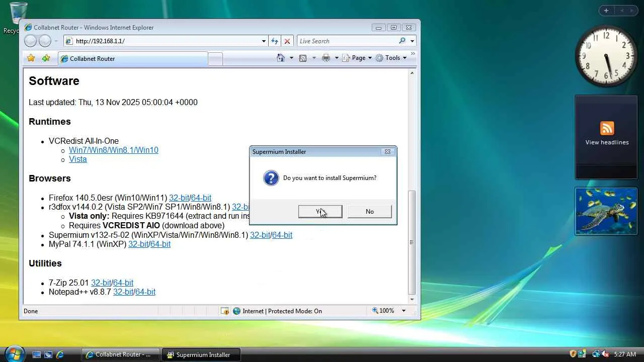Launch Internet Explorer from Quick Launch
644x362 pixels.
click(60, 354)
